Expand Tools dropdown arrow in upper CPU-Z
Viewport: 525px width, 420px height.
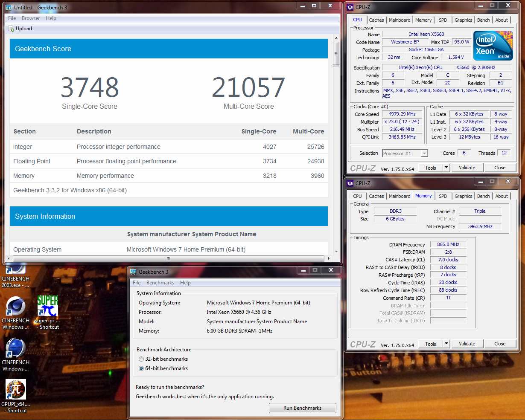pos(446,168)
